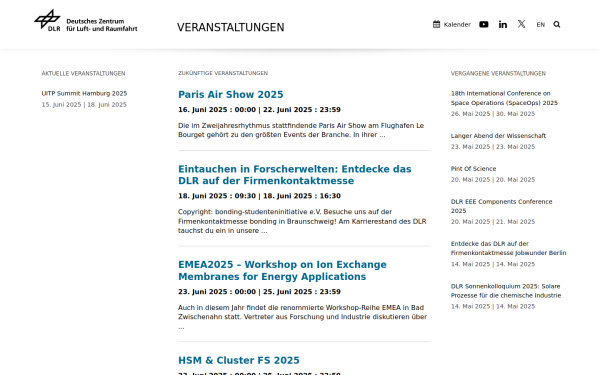Image resolution: width=600 pixels, height=375 pixels.
Task: Open HSM & Cluster FS 2025 event
Action: click(x=239, y=360)
